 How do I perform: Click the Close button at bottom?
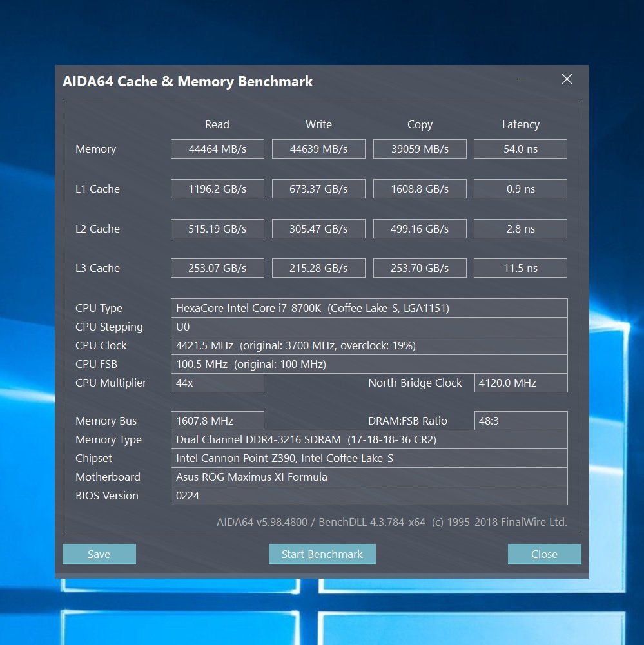click(x=545, y=554)
